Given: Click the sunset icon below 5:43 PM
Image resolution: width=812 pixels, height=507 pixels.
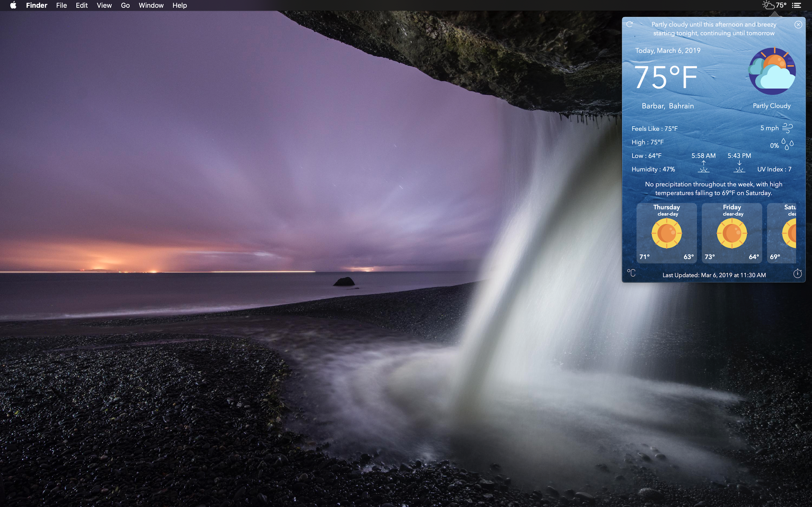Looking at the screenshot, I should (x=740, y=168).
